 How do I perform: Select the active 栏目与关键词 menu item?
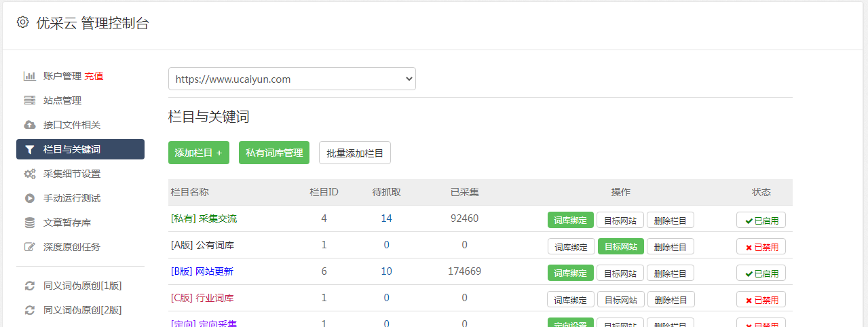tap(80, 149)
